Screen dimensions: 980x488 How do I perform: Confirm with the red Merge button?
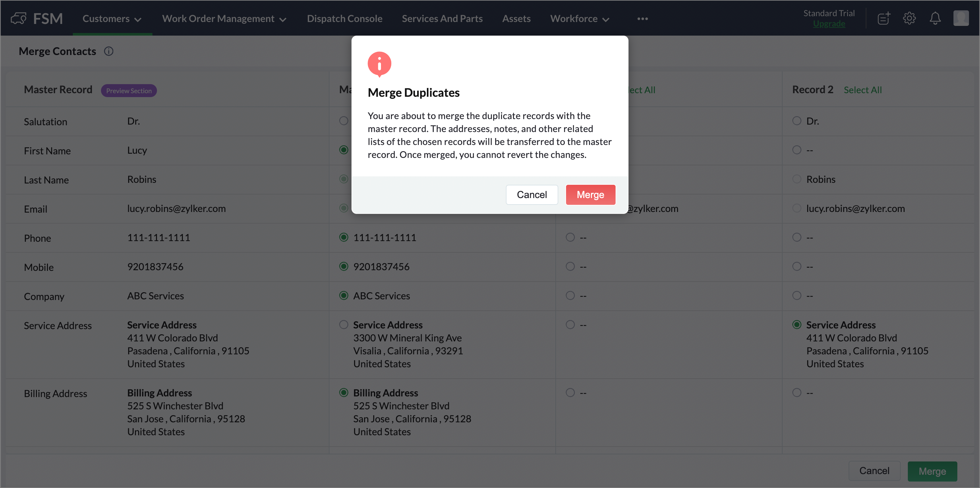(590, 195)
